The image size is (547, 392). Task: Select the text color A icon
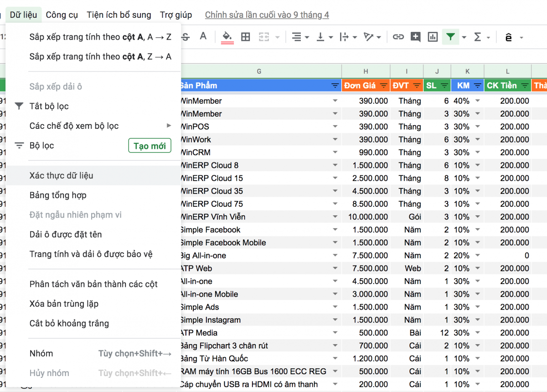(x=203, y=36)
